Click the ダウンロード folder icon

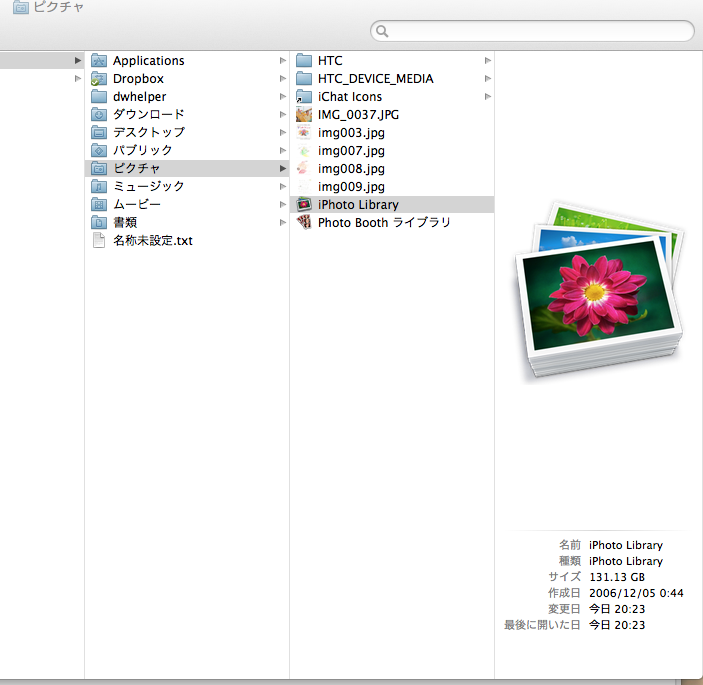click(x=99, y=114)
